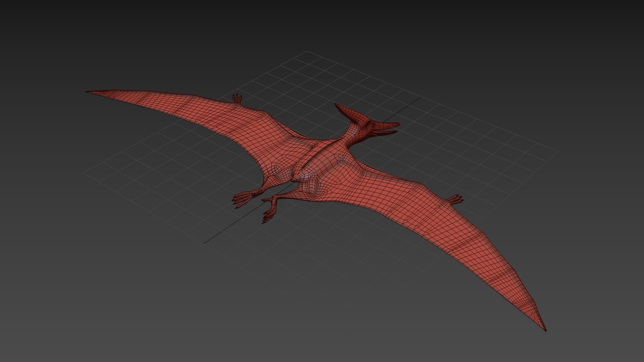This screenshot has width=644, height=362.
Task: Click the pteranodon's open beak
Action: coord(386,129)
